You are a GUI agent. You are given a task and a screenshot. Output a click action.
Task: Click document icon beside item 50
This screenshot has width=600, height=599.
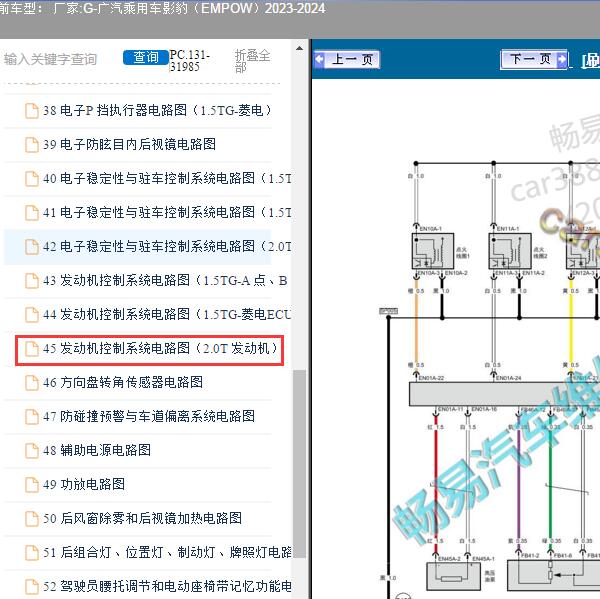(32, 519)
